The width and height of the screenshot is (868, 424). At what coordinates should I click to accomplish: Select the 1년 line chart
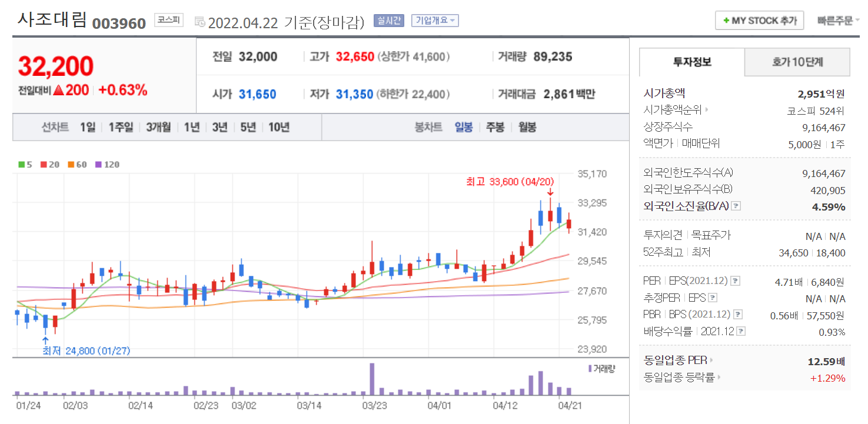click(192, 127)
